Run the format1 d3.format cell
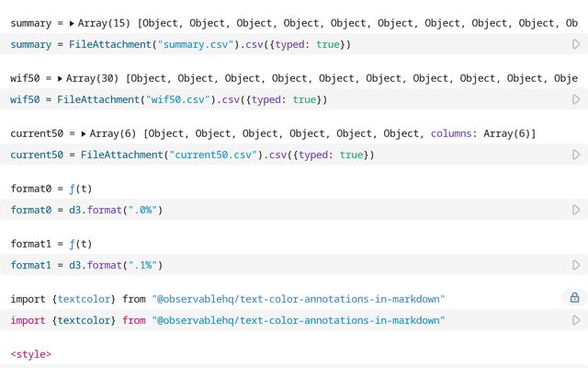Image resolution: width=588 pixels, height=368 pixels. coord(576,265)
